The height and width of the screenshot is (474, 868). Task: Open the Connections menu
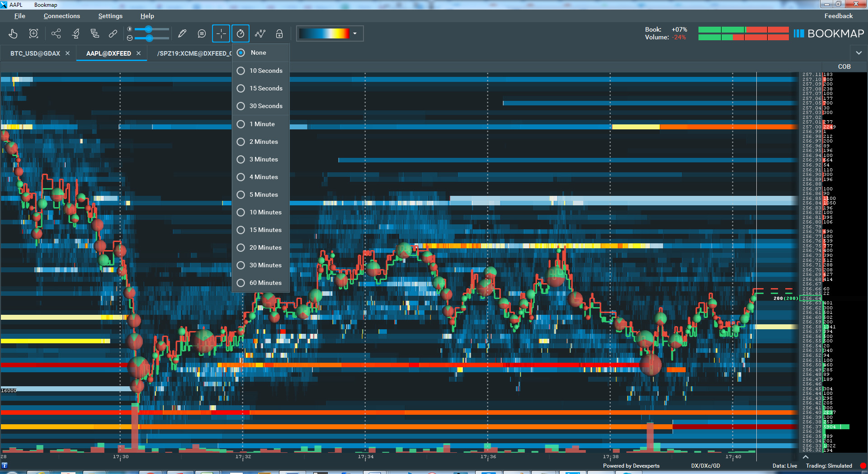tap(62, 16)
